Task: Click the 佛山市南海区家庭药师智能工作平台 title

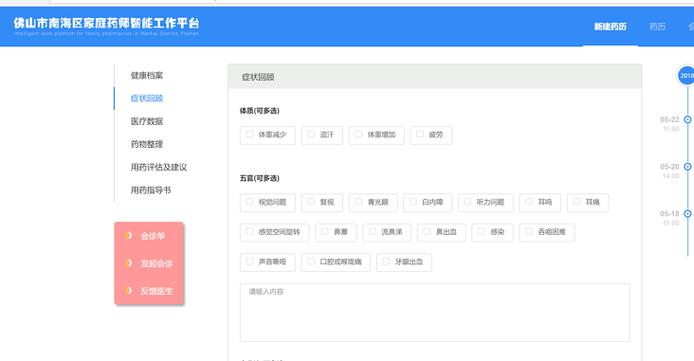Action: [106, 23]
